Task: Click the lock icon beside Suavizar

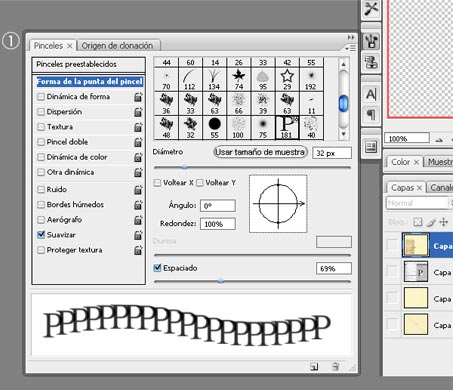Action: [x=138, y=235]
